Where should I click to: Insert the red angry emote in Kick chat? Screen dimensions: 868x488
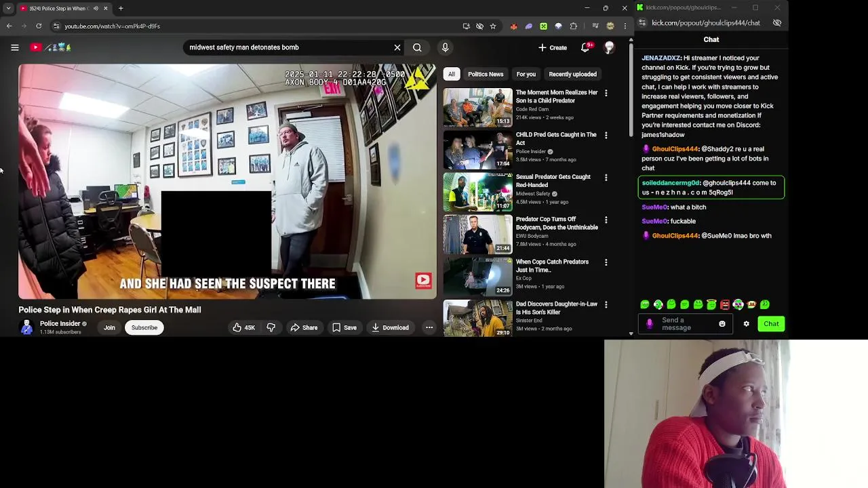tap(725, 305)
